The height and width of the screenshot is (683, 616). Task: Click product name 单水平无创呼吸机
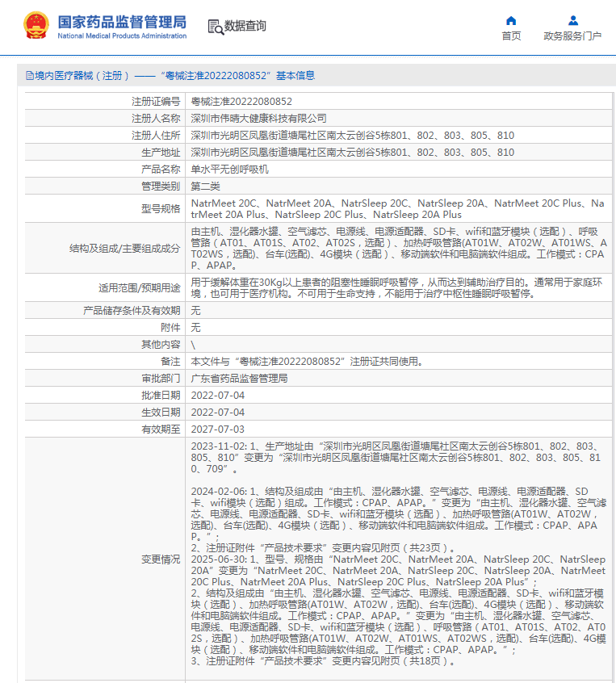coord(229,170)
